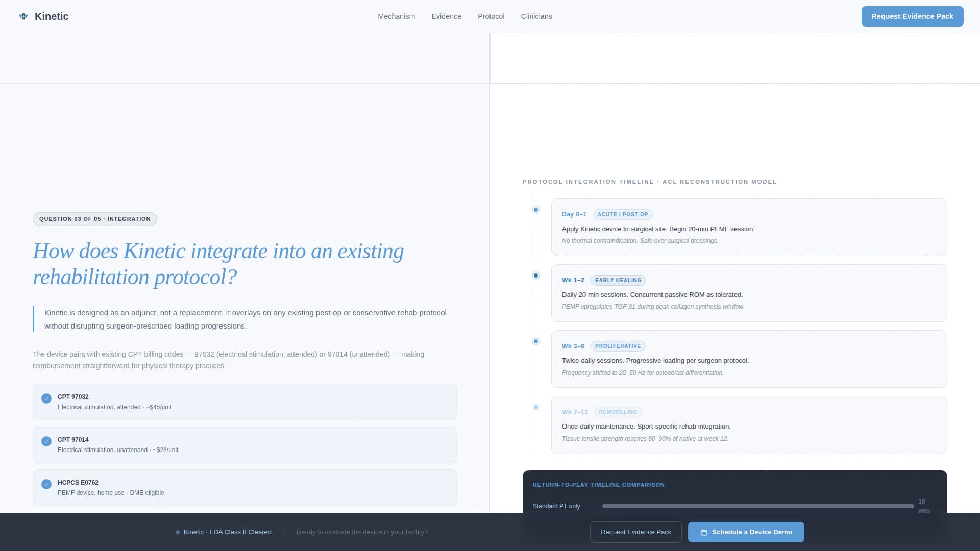The width and height of the screenshot is (980, 551).
Task: Click the top Request Evidence Pack button
Action: [x=912, y=16]
